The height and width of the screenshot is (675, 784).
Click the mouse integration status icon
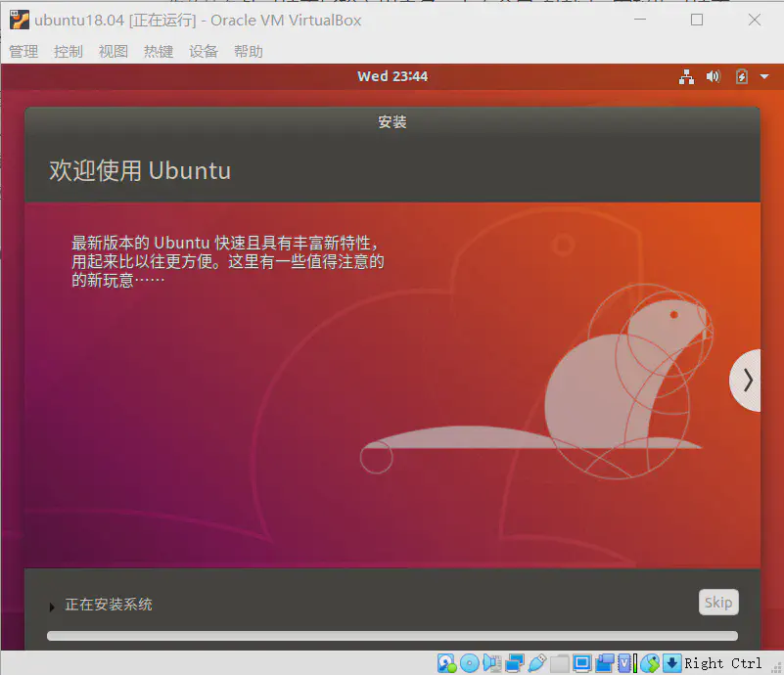pos(649,663)
